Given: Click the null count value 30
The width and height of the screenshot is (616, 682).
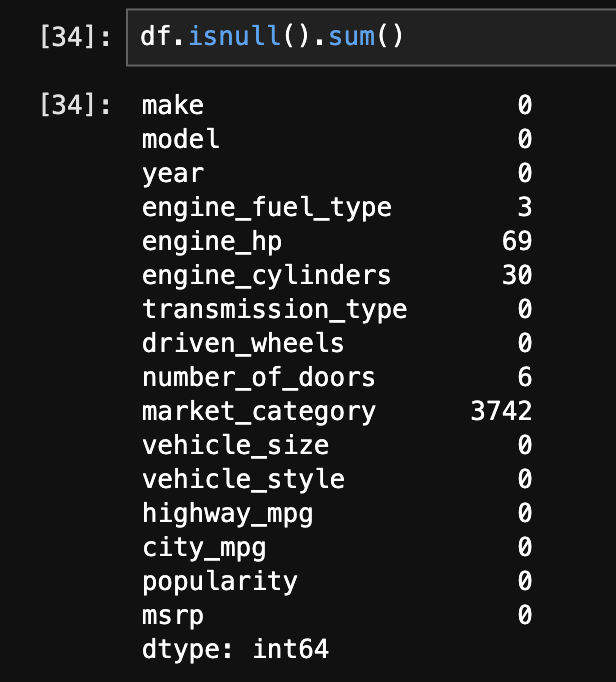Looking at the screenshot, I should pyautogui.click(x=517, y=275).
